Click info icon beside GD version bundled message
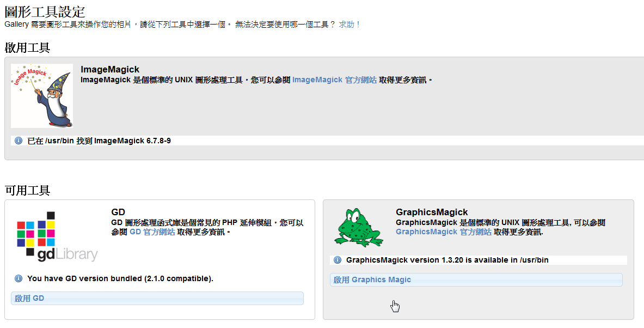The height and width of the screenshot is (328, 644). tap(19, 278)
